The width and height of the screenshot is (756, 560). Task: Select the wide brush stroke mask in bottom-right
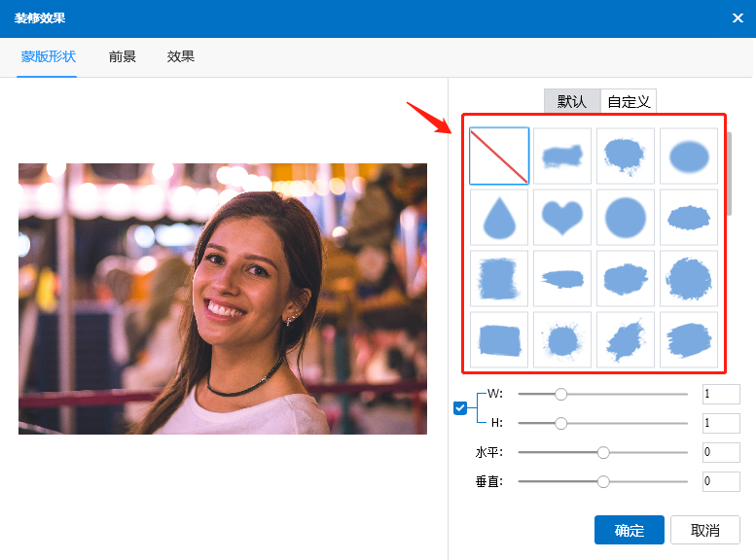click(x=689, y=339)
